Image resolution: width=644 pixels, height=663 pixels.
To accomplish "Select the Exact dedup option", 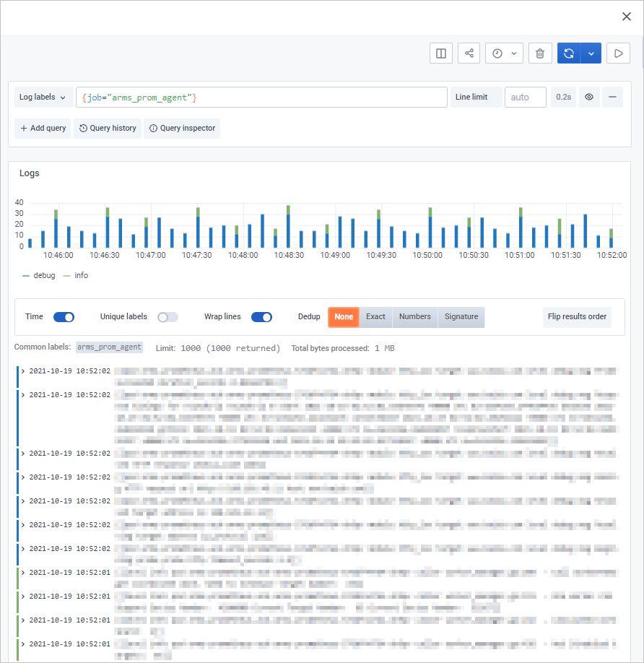I will tap(375, 316).
